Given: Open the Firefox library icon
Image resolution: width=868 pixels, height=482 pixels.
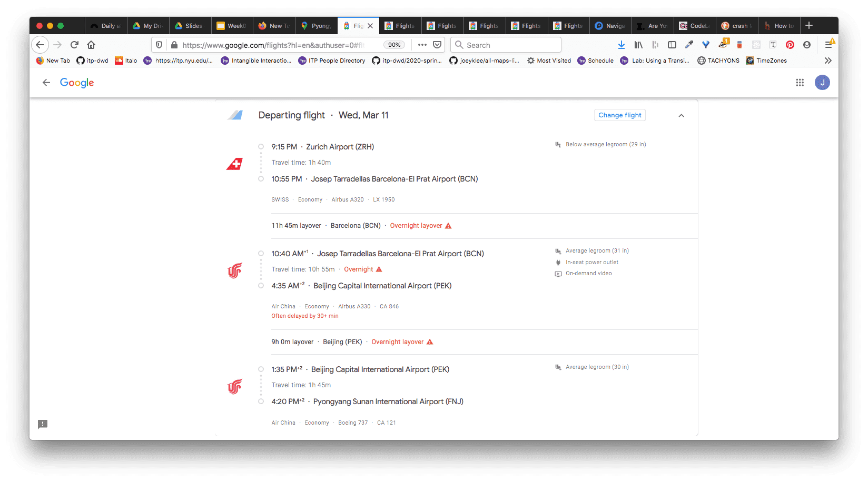Looking at the screenshot, I should (x=638, y=45).
